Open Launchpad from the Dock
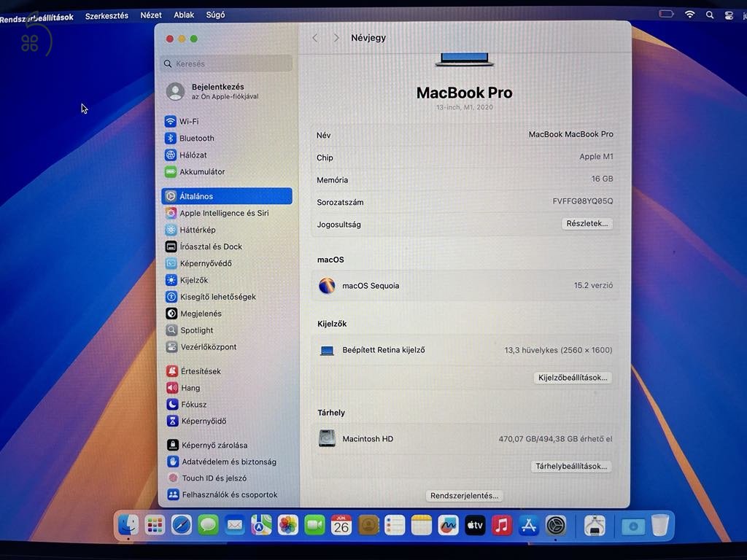 155,525
